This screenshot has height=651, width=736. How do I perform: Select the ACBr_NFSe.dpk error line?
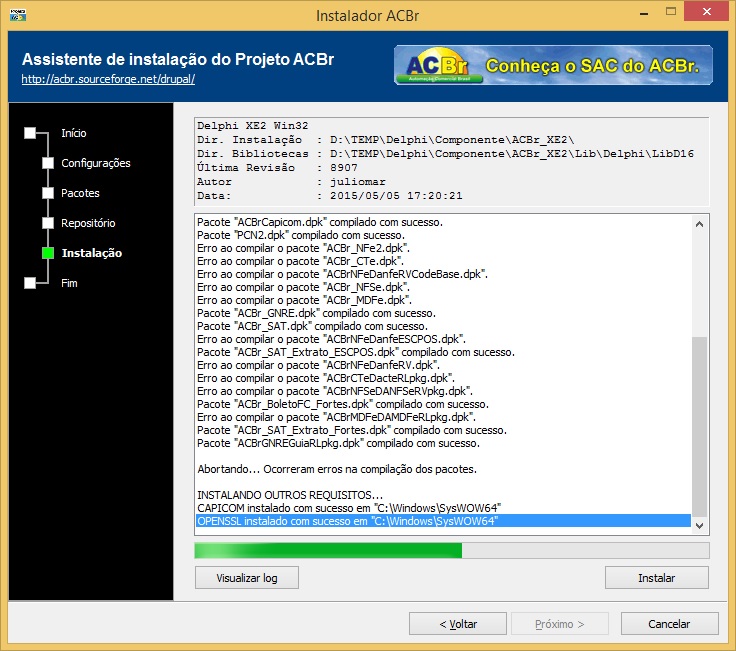click(x=443, y=287)
